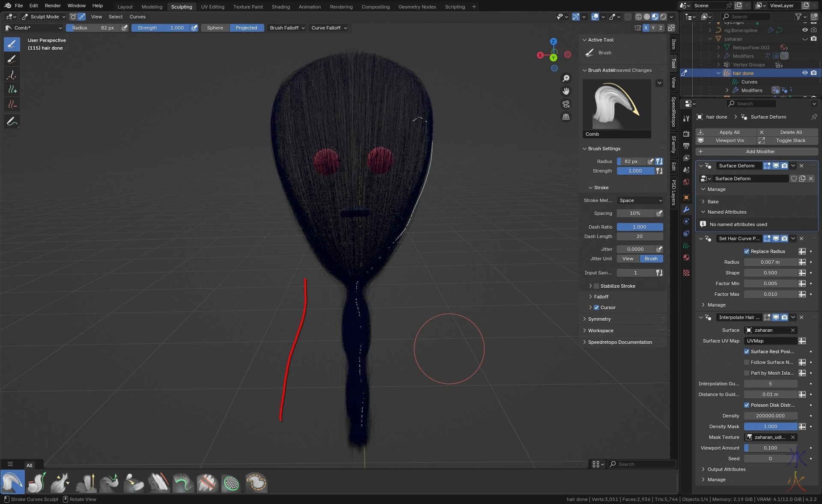The width and height of the screenshot is (822, 504).
Task: Open the Stroke Method Space dropdown
Action: [x=640, y=200]
